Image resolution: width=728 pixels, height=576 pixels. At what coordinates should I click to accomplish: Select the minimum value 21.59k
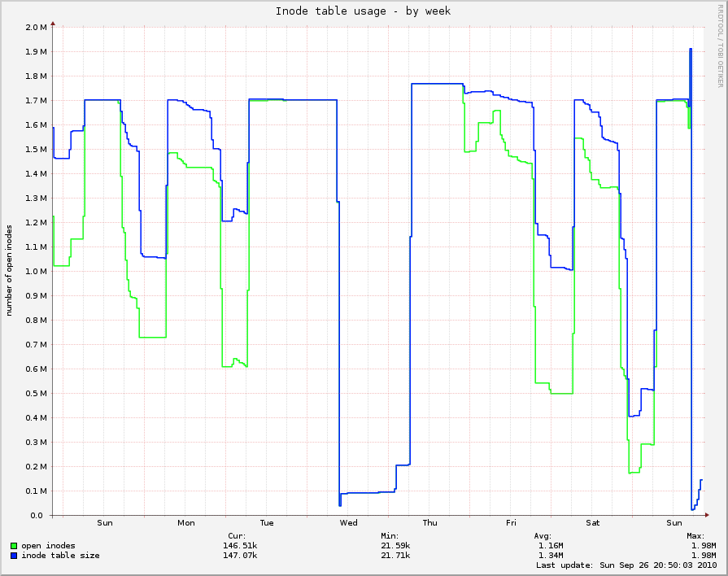[395, 546]
